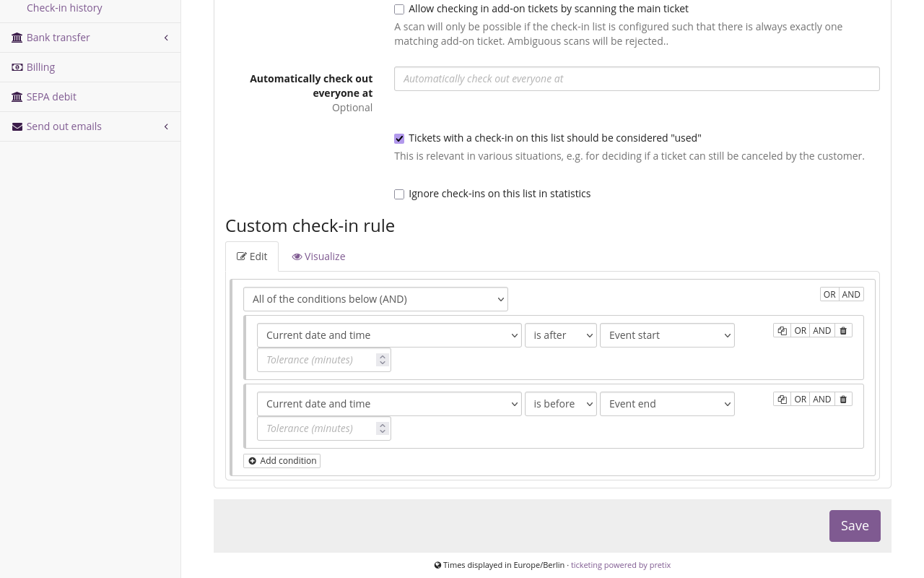Viewport: 924px width, 578px height.
Task: Open the Billing section via its eye icon
Action: [x=17, y=66]
